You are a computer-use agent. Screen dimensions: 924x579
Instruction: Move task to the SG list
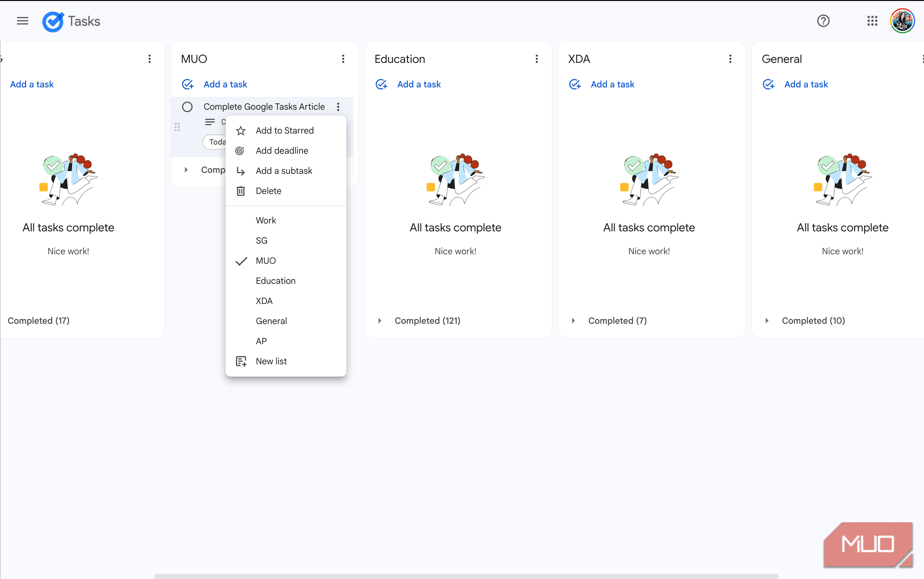tap(286, 240)
